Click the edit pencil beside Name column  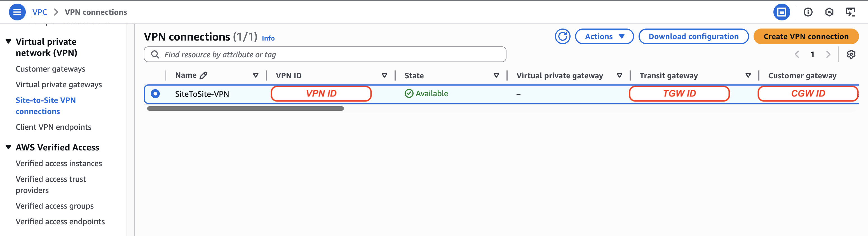tap(203, 75)
